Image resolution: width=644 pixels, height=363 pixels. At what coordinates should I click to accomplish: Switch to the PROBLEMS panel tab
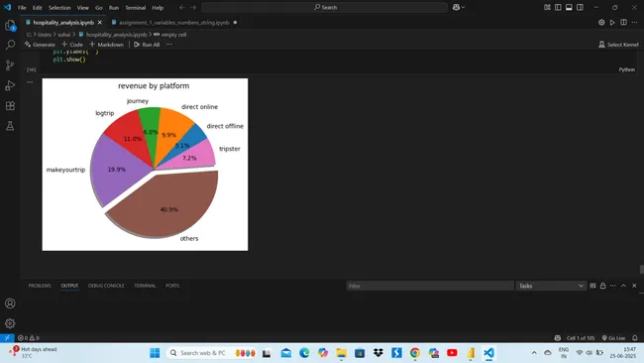[x=40, y=286]
